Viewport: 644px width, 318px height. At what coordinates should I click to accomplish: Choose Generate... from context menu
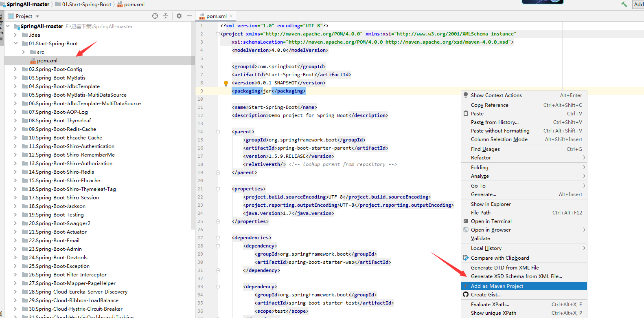pos(524,194)
